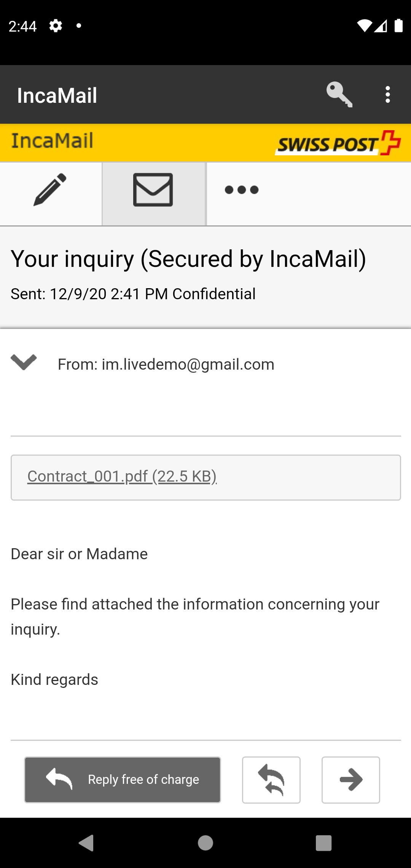
Task: Tap the pencil compose icon
Action: coord(50,190)
